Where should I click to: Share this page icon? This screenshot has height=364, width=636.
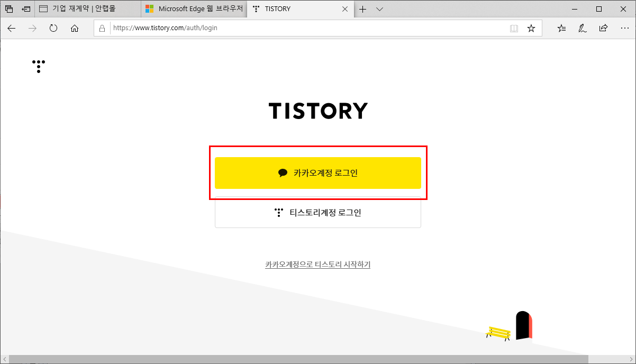603,28
